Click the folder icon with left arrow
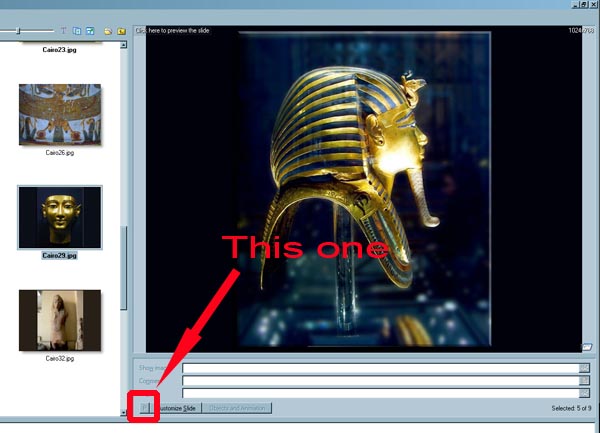The width and height of the screenshot is (600, 433). click(122, 31)
